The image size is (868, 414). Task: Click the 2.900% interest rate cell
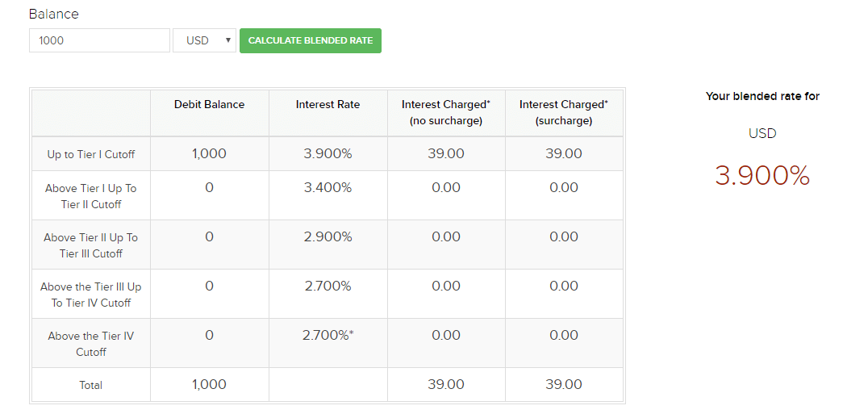tap(328, 237)
